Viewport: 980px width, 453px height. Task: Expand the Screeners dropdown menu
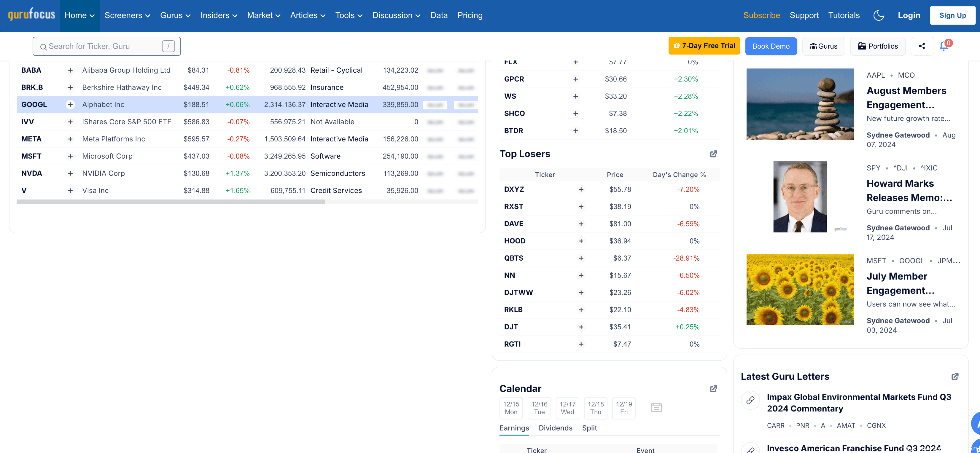[128, 15]
